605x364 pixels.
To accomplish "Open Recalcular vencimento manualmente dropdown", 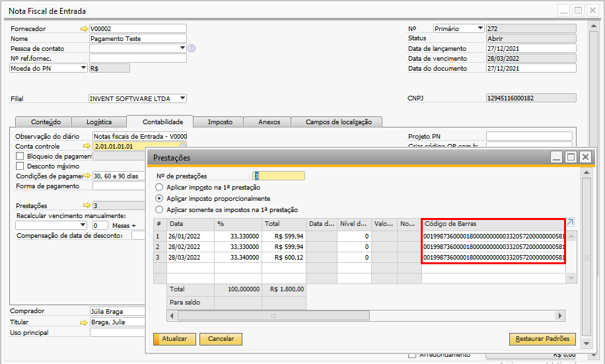I will coord(83,225).
